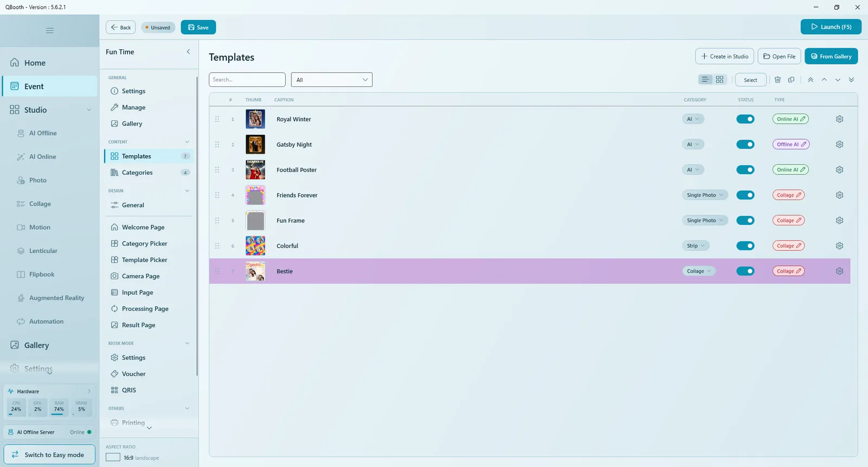868x467 pixels.
Task: Edit Collage type of Bestie
Action: (788, 271)
